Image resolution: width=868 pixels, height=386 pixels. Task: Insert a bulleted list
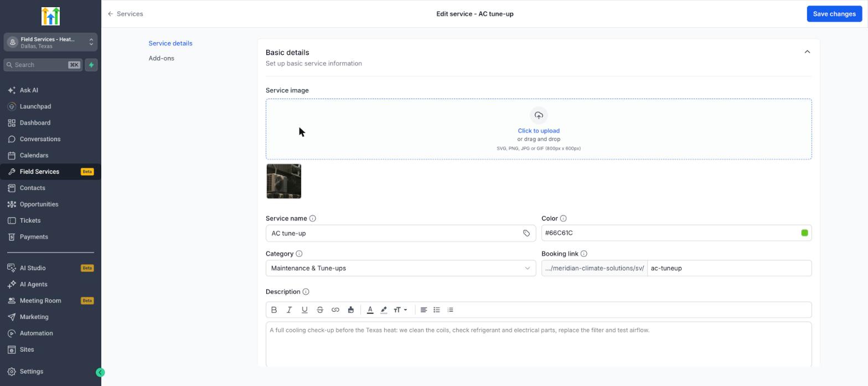tap(437, 310)
